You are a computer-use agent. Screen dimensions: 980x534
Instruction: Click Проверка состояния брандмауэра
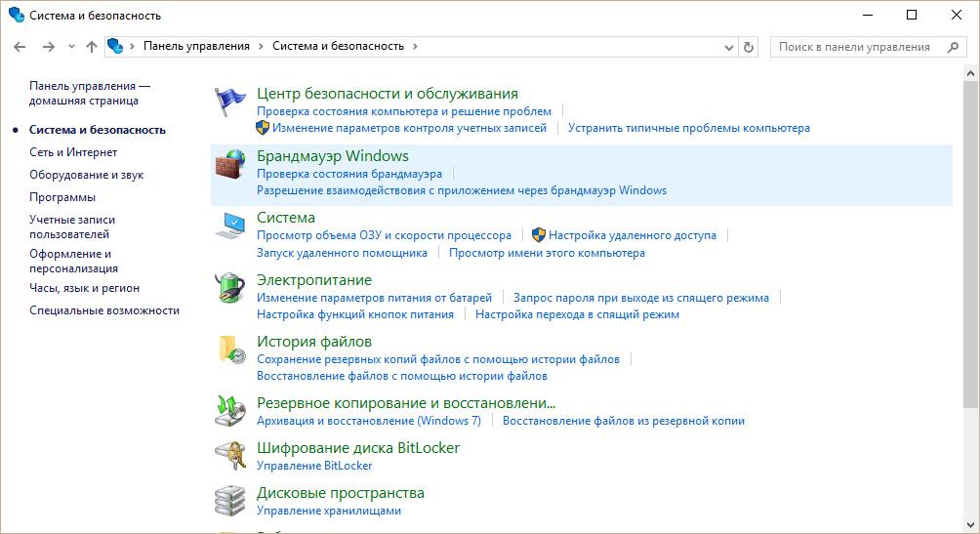coord(349,174)
